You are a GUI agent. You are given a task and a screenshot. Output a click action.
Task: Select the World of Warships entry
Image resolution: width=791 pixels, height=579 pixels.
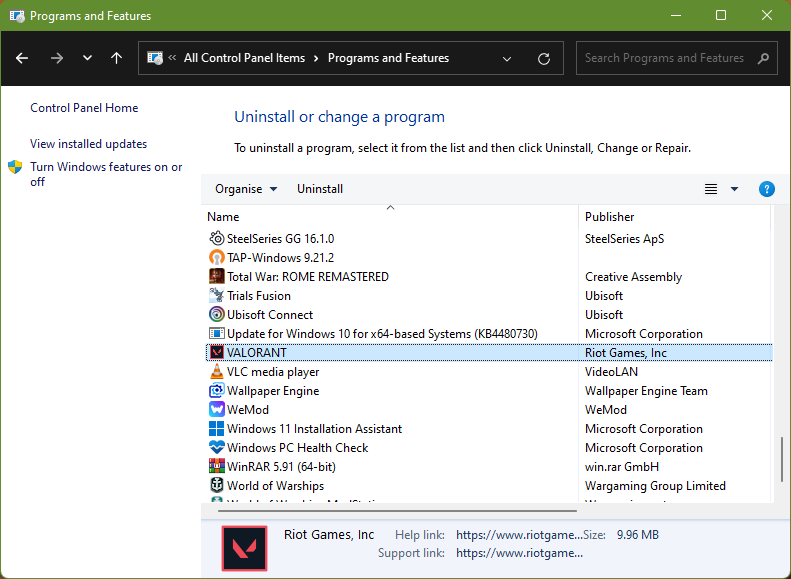tap(489, 486)
